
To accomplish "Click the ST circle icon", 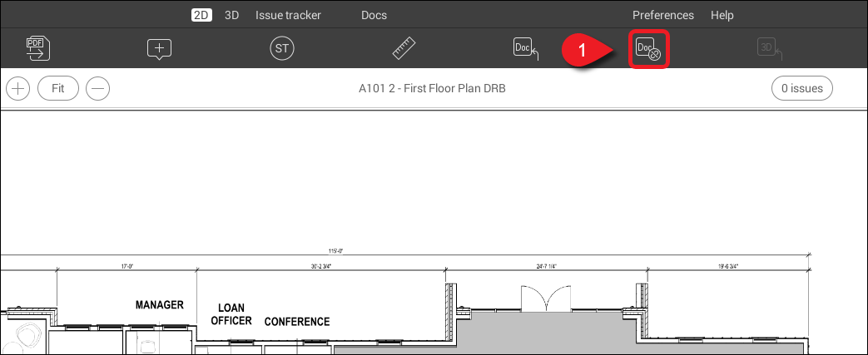I will pyautogui.click(x=282, y=49).
